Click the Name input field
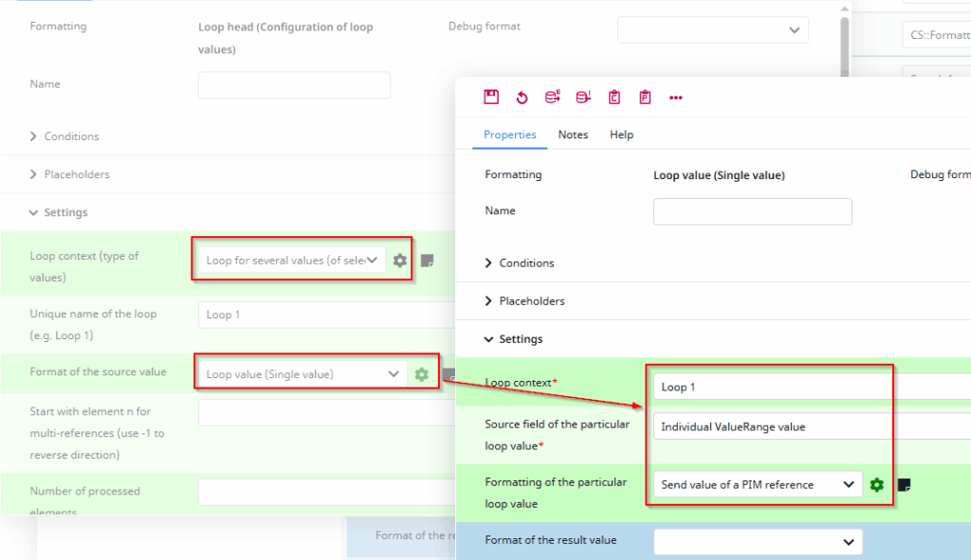This screenshot has height=560, width=971. click(x=752, y=210)
